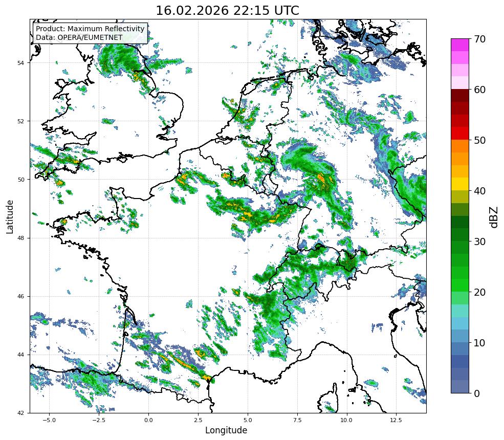Click the 'dBZ' colorbar label
The image size is (504, 440).
pyautogui.click(x=494, y=217)
